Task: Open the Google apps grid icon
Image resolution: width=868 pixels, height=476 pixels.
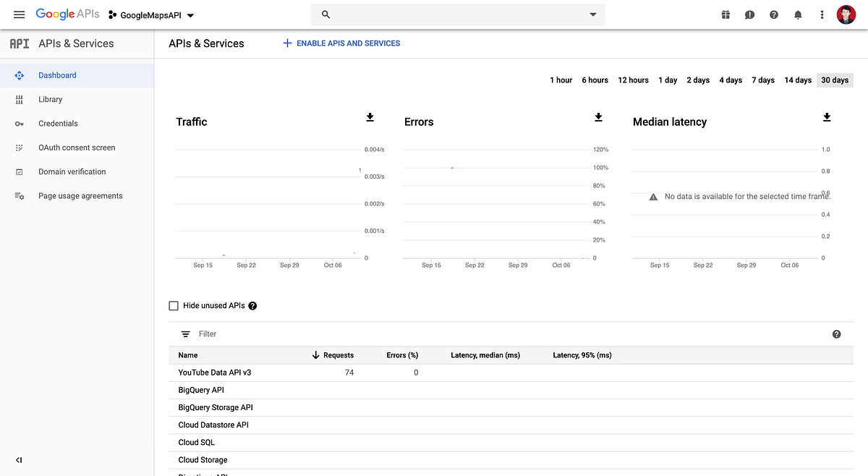Action: click(x=725, y=14)
